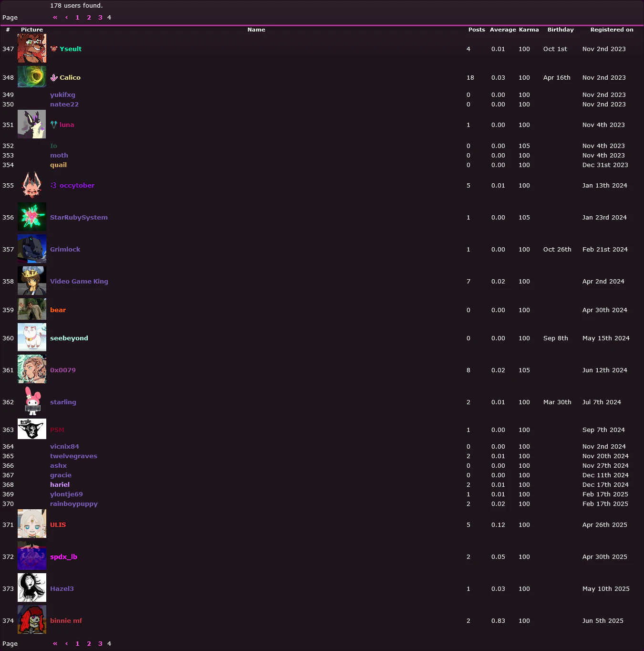Image resolution: width=644 pixels, height=651 pixels.
Task: Open the bear user profile
Action: pos(58,310)
